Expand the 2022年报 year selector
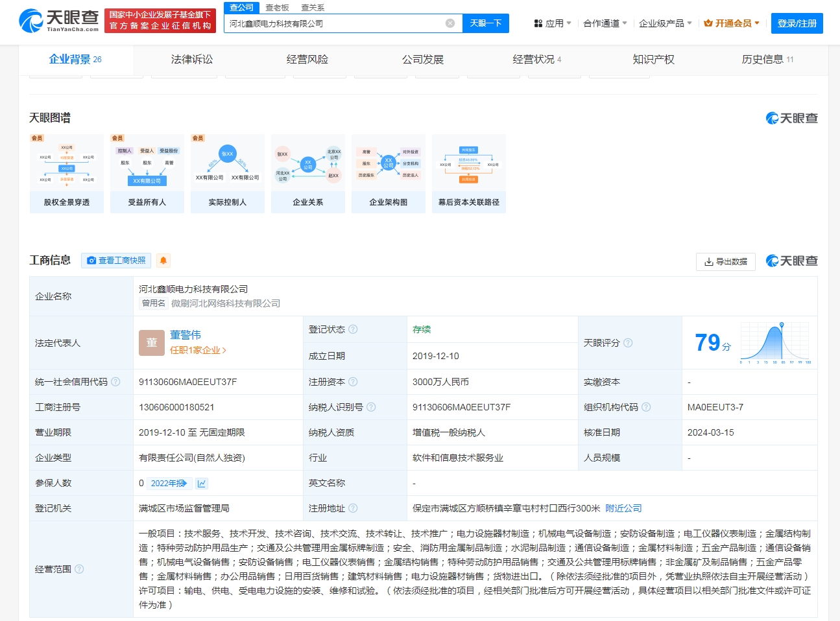This screenshot has width=840, height=621. (169, 483)
